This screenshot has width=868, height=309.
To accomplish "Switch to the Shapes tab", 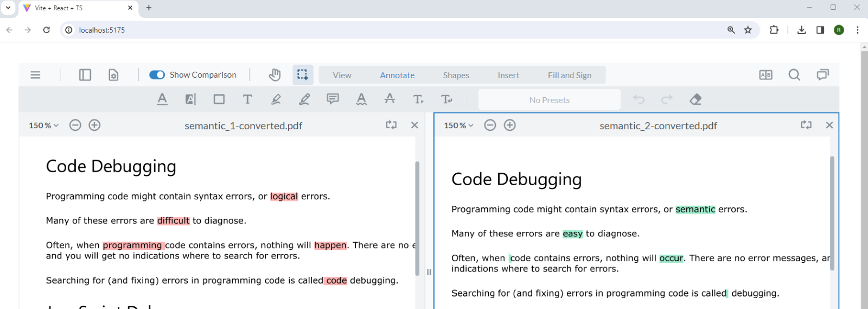I will point(456,75).
